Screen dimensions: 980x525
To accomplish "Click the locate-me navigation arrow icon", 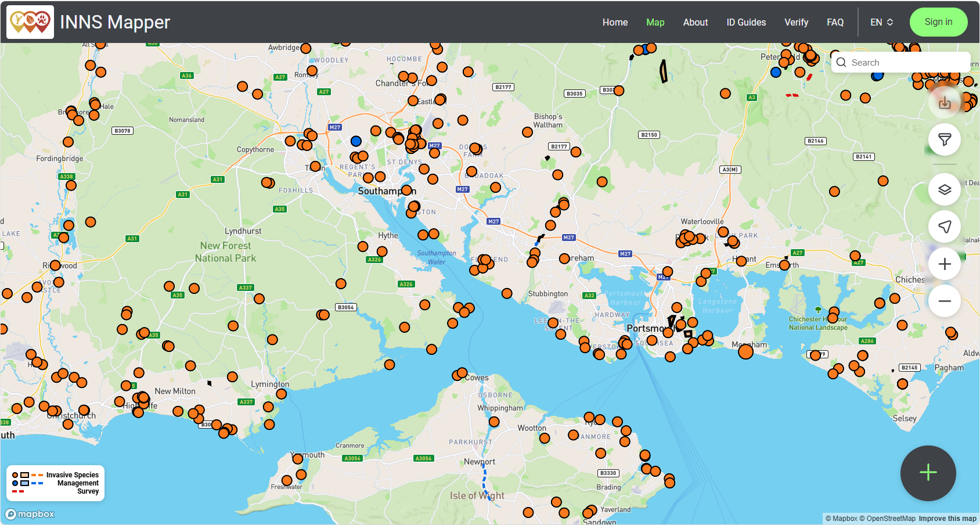I will (945, 226).
